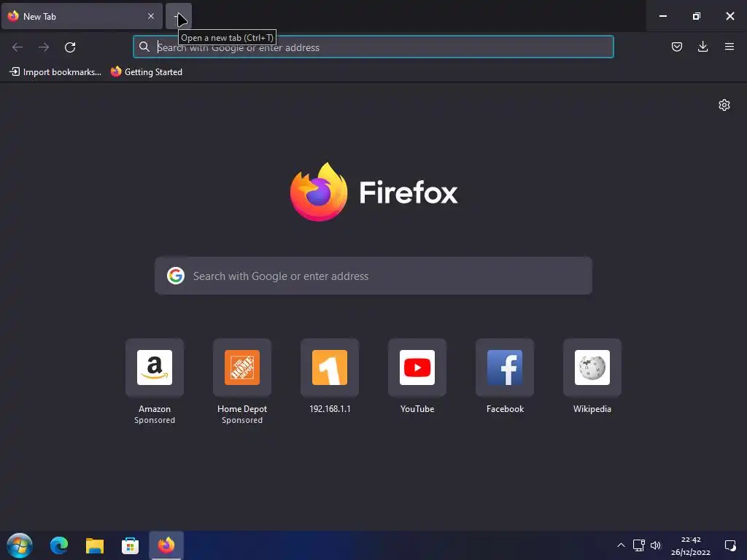
Task: Open a new tab with the plus button
Action: pos(179,16)
